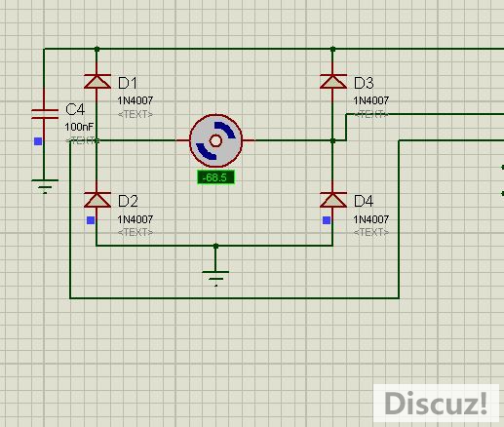Select the 100nF value label

click(79, 127)
